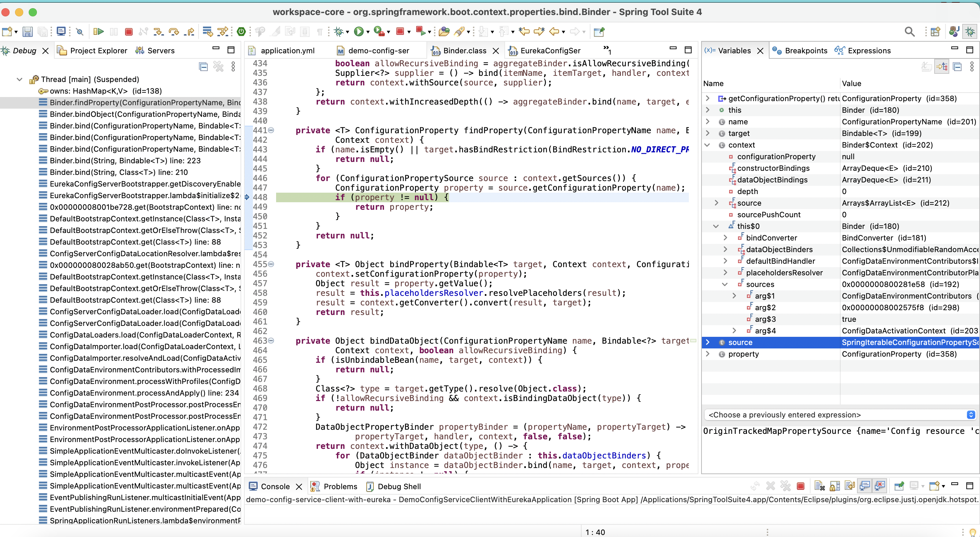Click Skip All Breakpoints icon
The image size is (980, 537).
(x=80, y=31)
